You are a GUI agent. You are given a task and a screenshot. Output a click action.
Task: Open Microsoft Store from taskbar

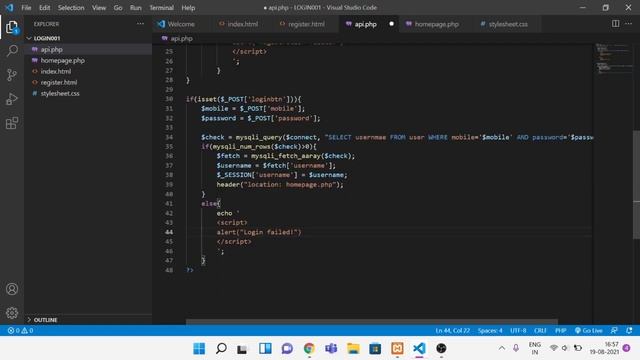[x=375, y=348]
